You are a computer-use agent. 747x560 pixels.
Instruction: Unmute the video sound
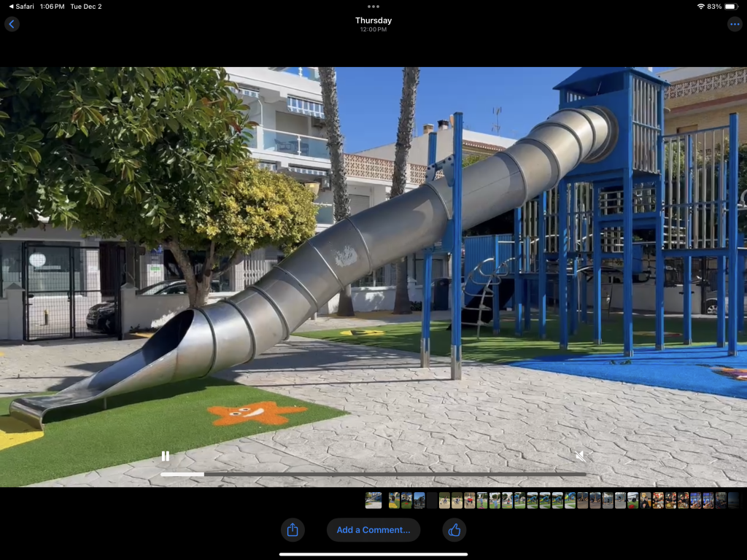(x=580, y=456)
